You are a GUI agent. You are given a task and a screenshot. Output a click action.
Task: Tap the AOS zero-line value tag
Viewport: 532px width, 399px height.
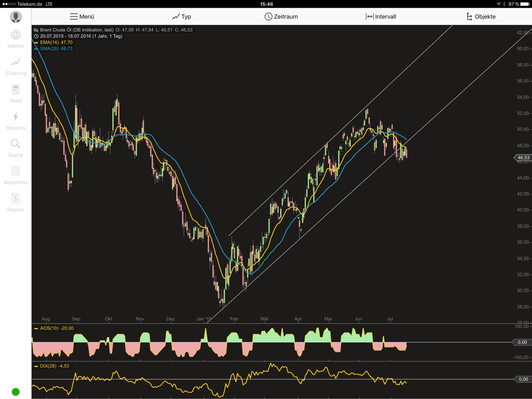click(x=522, y=342)
